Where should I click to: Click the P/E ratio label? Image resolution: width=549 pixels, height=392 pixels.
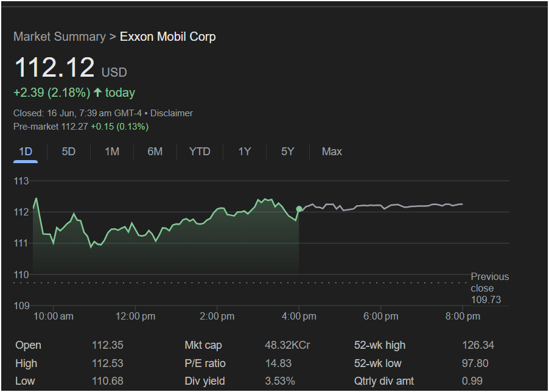pyautogui.click(x=205, y=363)
